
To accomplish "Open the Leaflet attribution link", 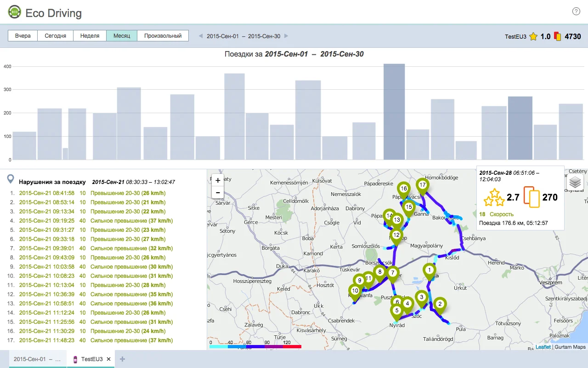I will (543, 347).
